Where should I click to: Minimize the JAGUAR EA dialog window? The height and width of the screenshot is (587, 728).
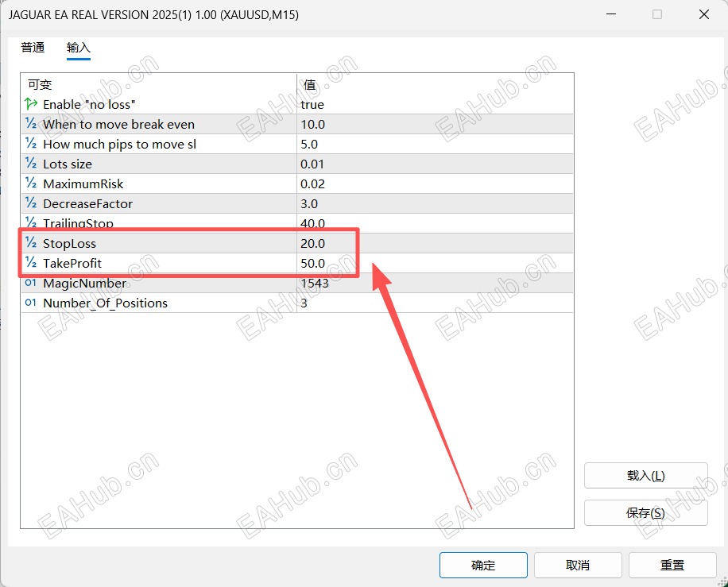(611, 14)
